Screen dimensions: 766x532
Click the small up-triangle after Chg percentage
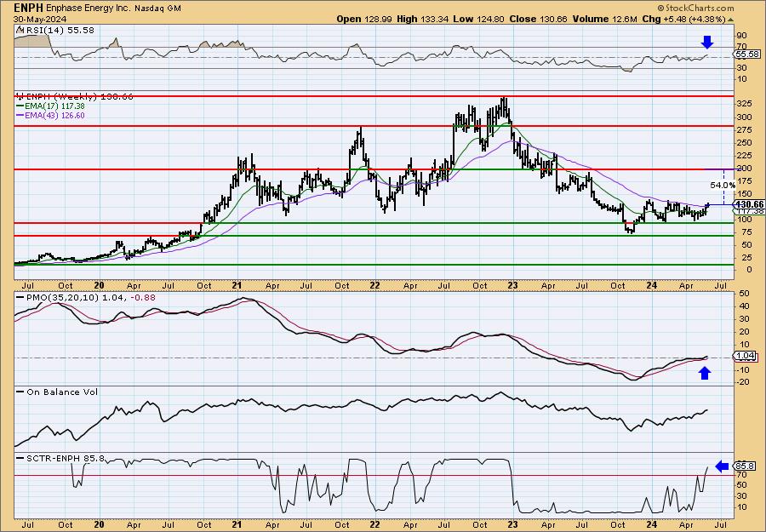pyautogui.click(x=731, y=20)
